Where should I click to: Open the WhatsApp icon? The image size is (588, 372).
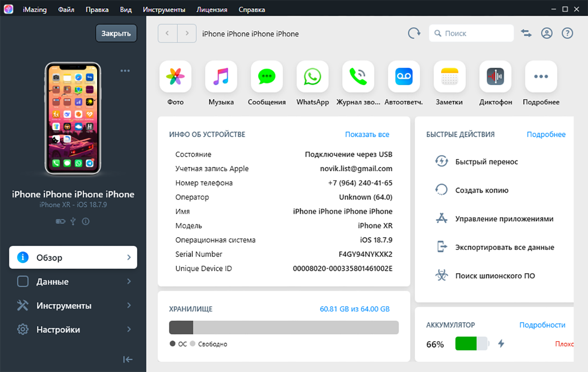click(313, 76)
